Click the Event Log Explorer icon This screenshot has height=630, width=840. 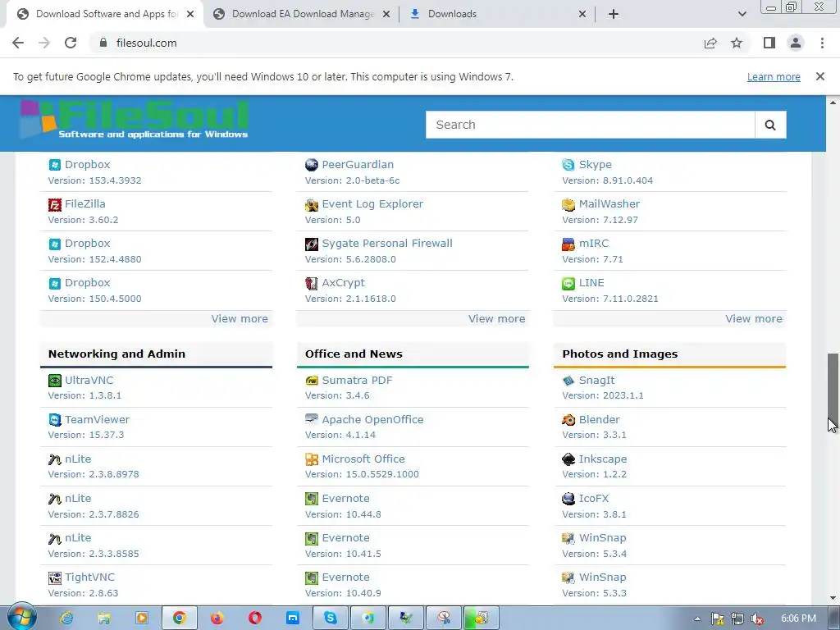311,204
